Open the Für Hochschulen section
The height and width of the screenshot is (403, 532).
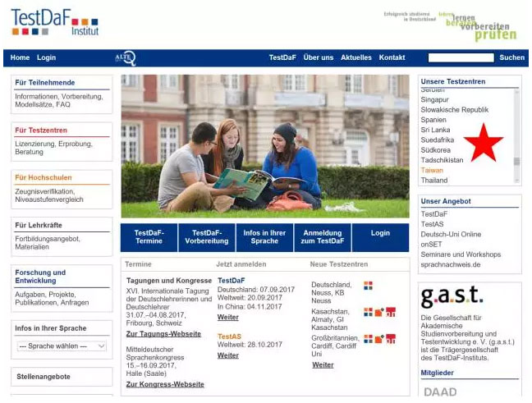(44, 178)
